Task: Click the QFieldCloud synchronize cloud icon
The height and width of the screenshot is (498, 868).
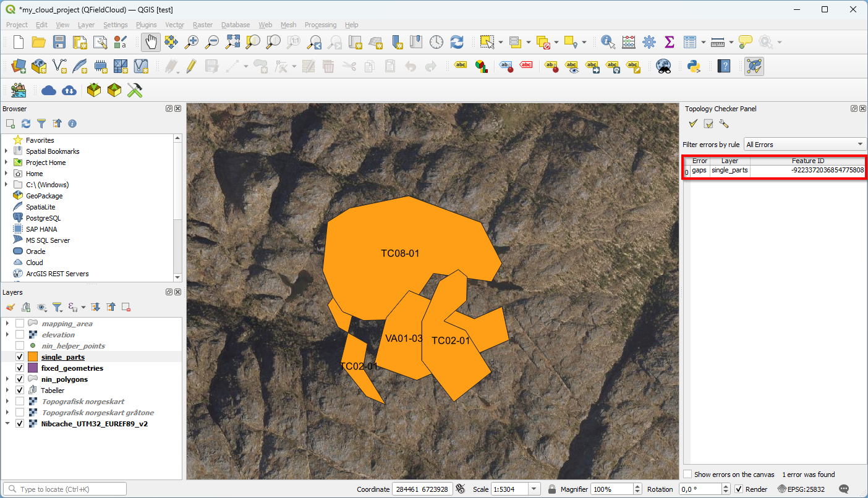Action: 69,90
